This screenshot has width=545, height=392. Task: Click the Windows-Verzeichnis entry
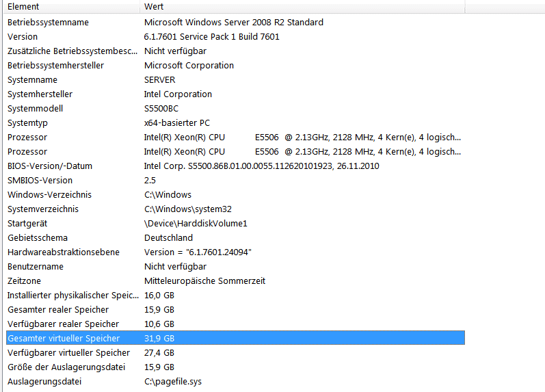[x=48, y=195]
